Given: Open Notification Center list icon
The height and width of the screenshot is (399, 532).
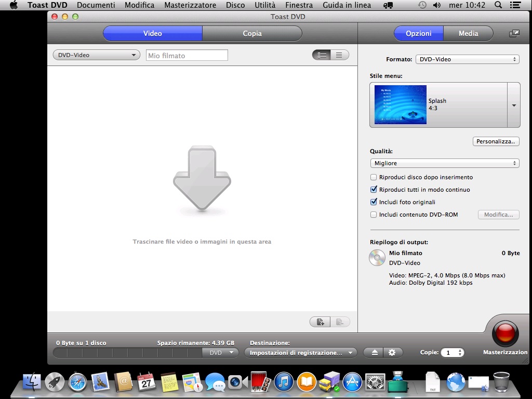Looking at the screenshot, I should [x=515, y=5].
